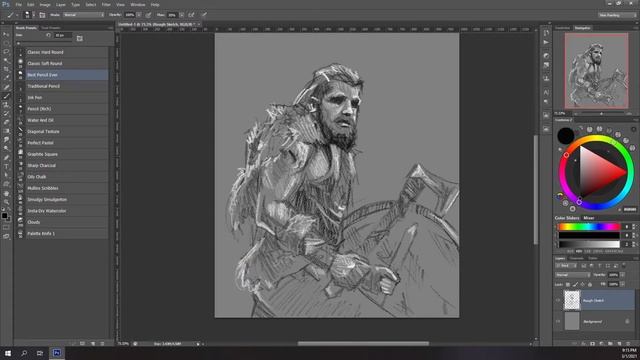Click the foreground/background color swatches in toolbar
640x360 pixels.
[x=5, y=216]
